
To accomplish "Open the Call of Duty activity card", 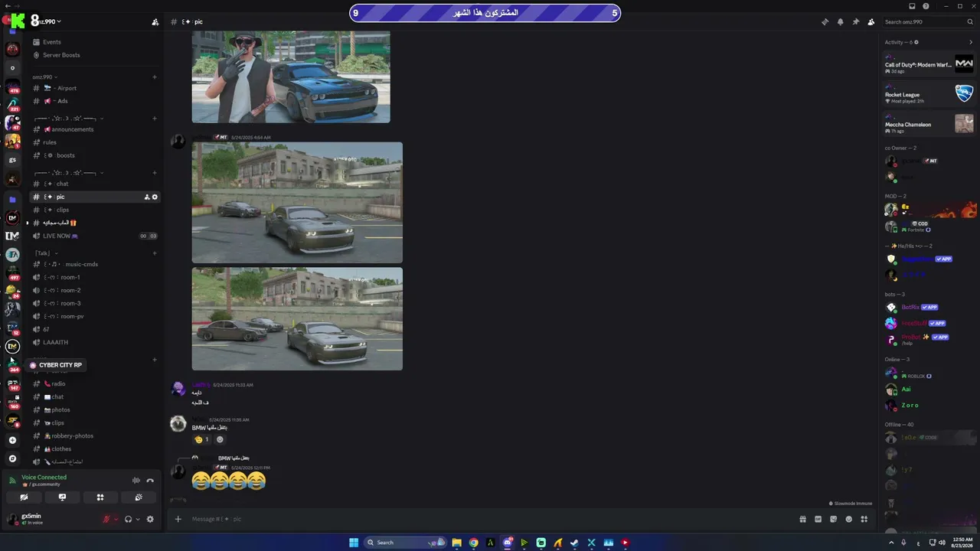I will click(929, 65).
